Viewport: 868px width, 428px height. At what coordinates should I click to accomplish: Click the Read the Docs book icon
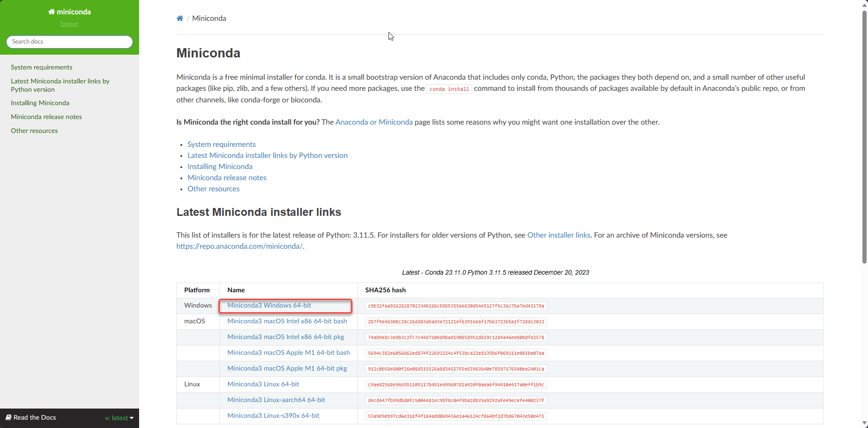tap(8, 417)
